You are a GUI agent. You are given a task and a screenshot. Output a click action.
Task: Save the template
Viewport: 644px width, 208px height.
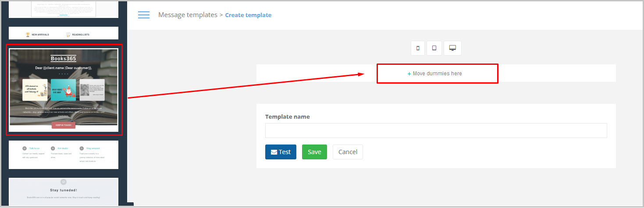click(x=314, y=152)
